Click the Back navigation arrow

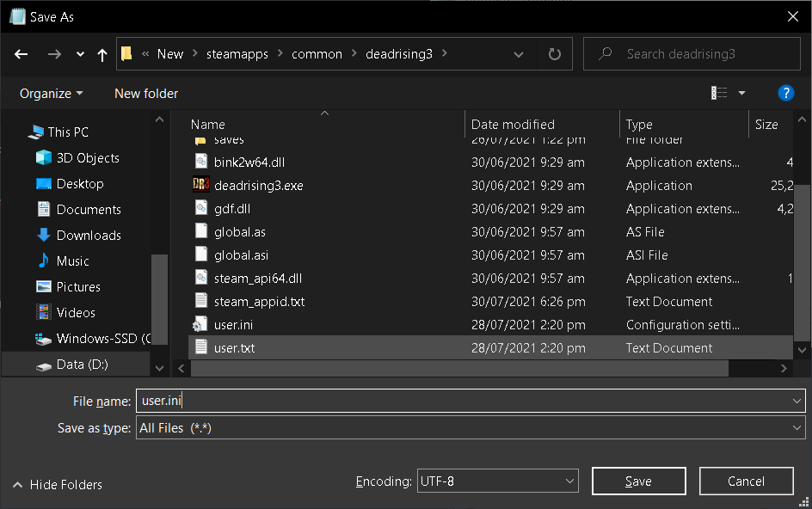click(x=22, y=54)
